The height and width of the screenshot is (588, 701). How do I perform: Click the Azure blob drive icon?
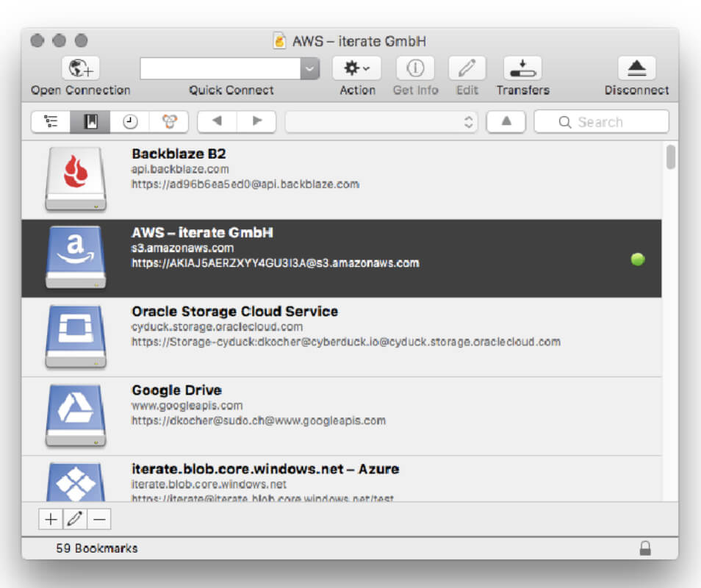click(76, 482)
